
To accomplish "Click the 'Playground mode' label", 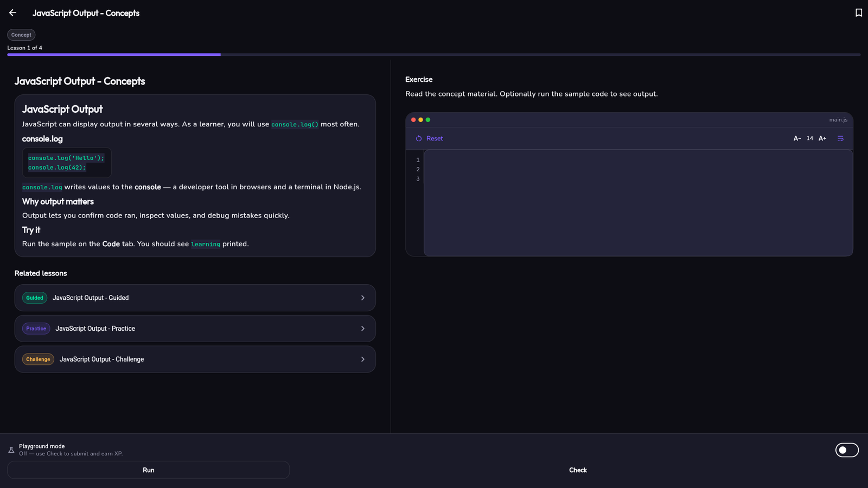I will (42, 446).
